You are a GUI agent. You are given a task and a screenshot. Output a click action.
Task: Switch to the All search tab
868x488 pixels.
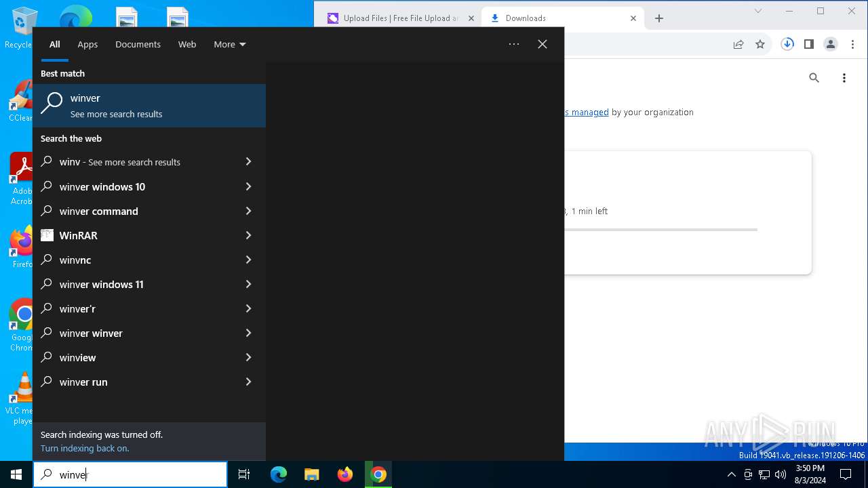point(55,44)
